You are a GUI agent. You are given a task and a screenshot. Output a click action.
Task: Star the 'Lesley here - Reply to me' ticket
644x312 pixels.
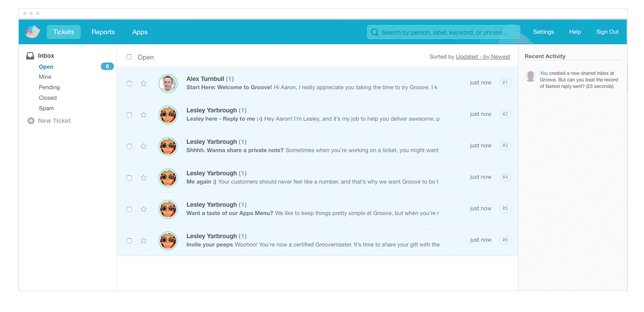click(143, 114)
